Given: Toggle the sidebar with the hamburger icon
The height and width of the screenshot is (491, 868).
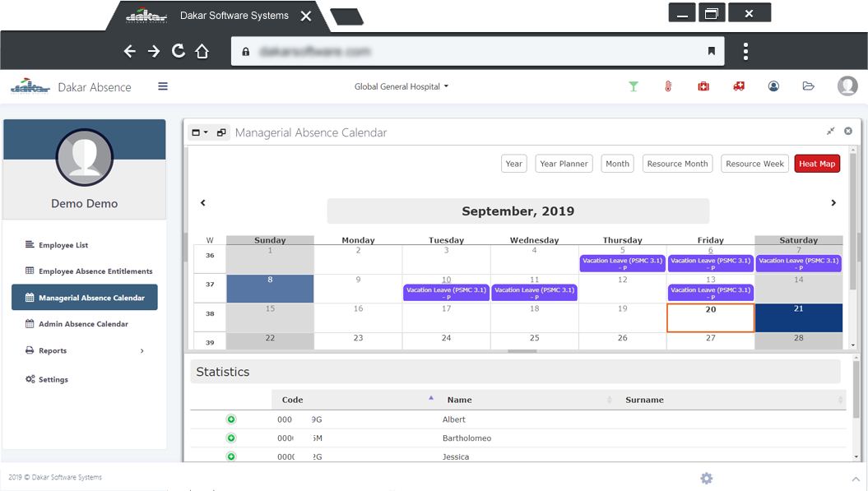Looking at the screenshot, I should coord(163,86).
